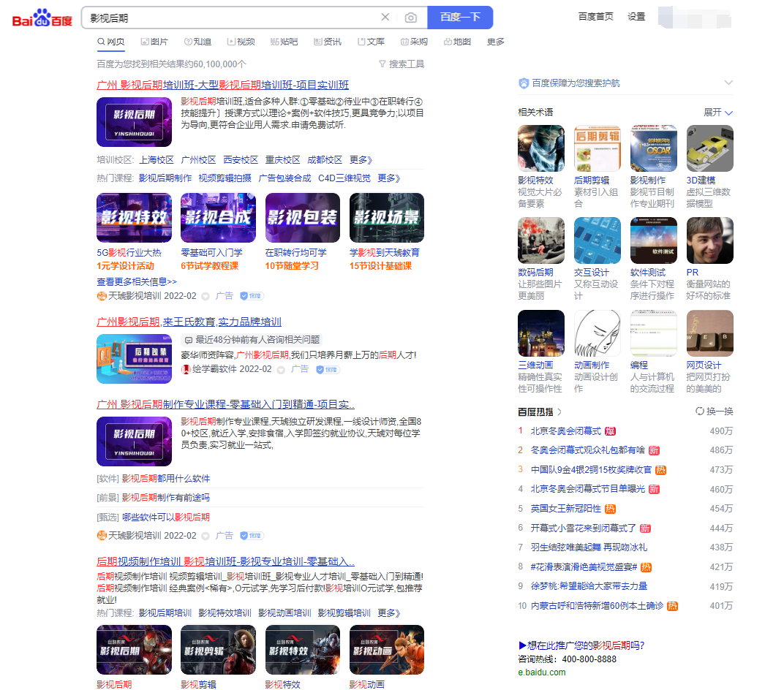Open 成都校区 campus link

[x=325, y=160]
